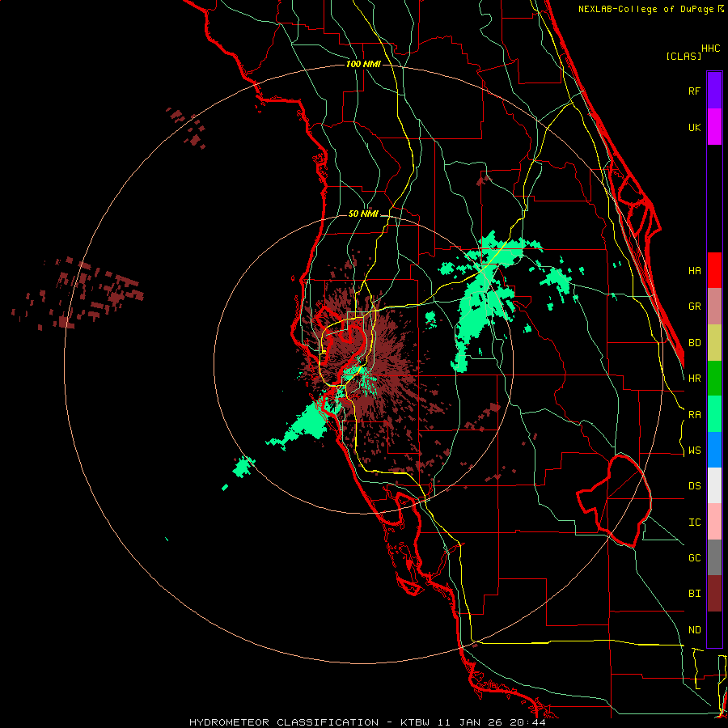Click the NEXLAB-College of DuPage text
This screenshot has width=728, height=728.
647,9
